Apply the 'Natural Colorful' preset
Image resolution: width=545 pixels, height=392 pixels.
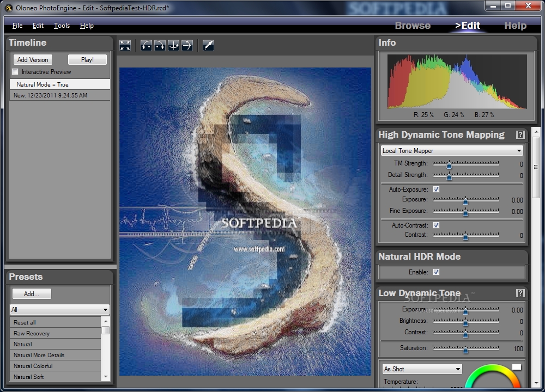[x=55, y=366]
